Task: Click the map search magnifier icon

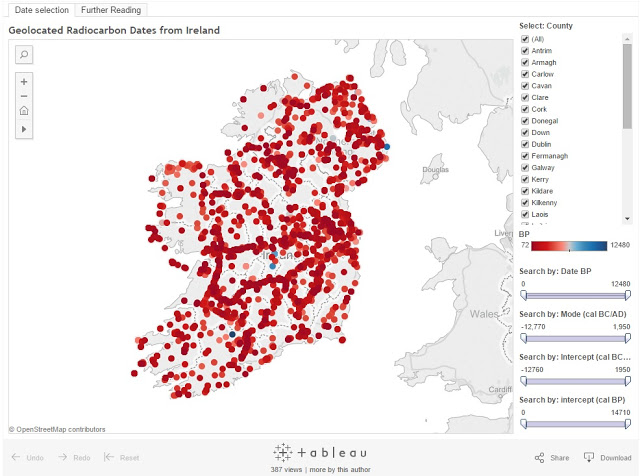Action: click(24, 54)
